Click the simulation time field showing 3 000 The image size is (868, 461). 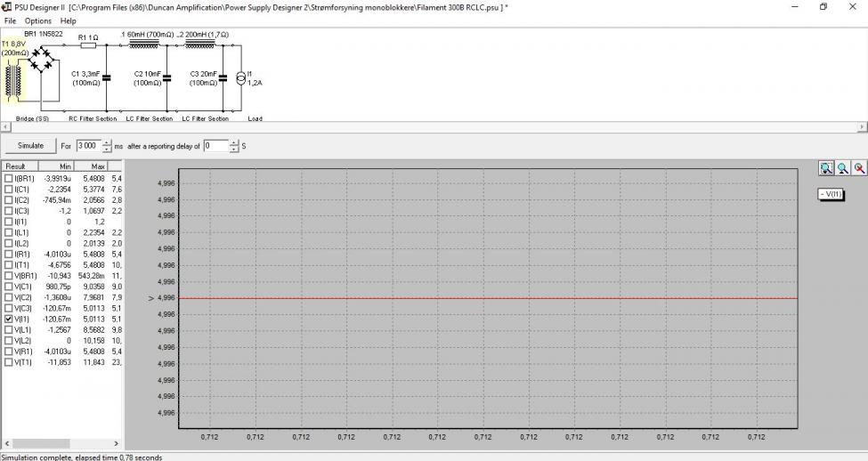(89, 146)
